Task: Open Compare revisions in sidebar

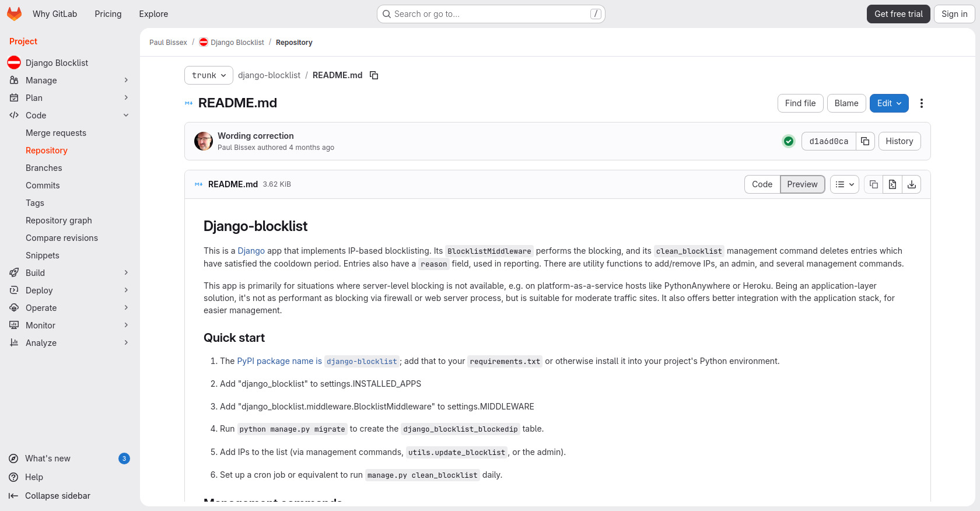Action: point(62,238)
